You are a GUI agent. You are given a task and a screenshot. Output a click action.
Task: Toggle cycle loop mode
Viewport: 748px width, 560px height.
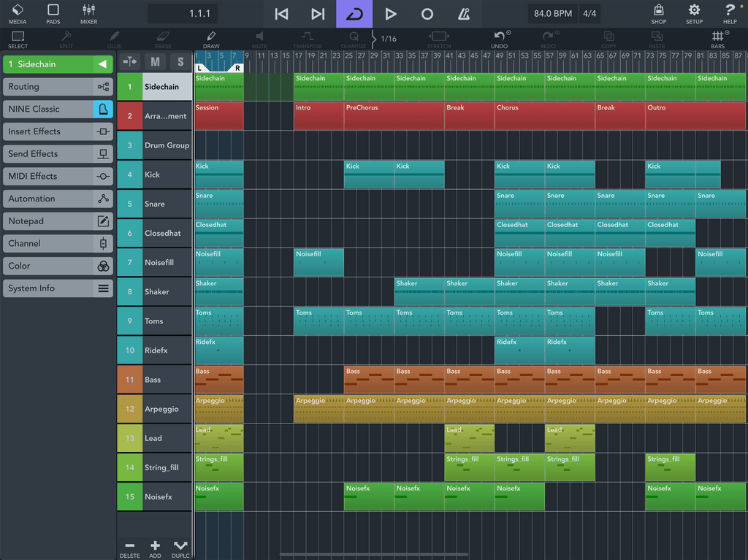pos(354,14)
